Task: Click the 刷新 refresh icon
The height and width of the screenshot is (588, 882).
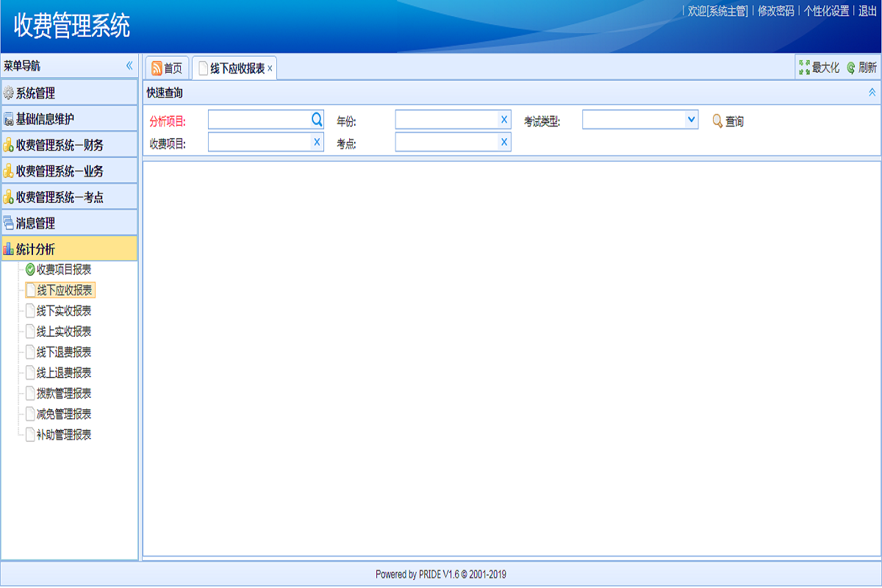Action: tap(851, 68)
